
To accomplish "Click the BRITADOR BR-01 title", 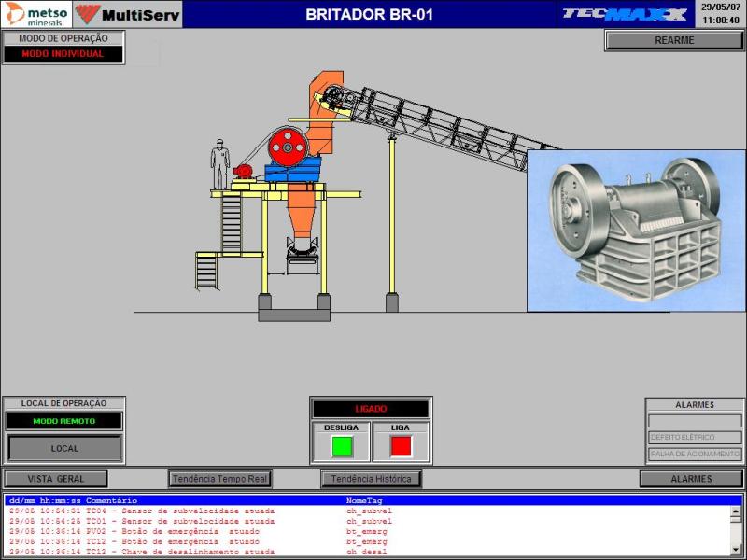I will (369, 14).
